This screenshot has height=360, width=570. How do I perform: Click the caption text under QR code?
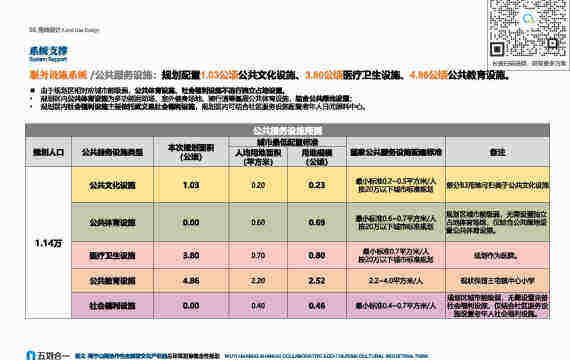click(529, 63)
